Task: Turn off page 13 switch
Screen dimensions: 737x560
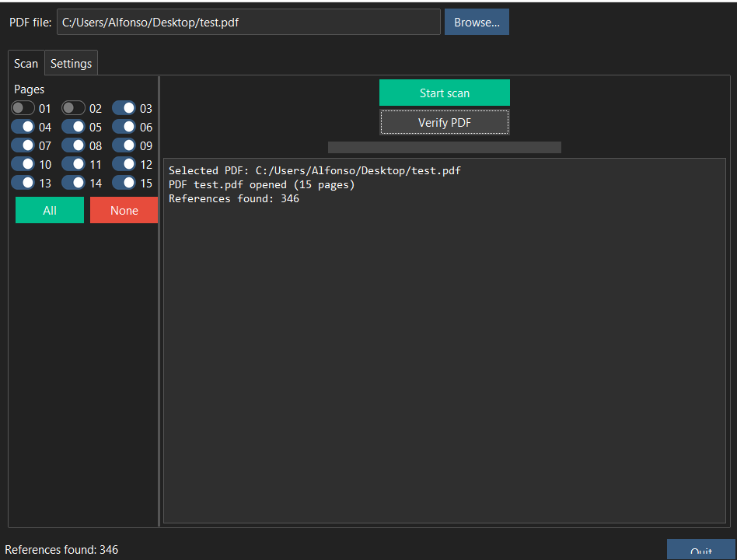Action: pyautogui.click(x=23, y=183)
